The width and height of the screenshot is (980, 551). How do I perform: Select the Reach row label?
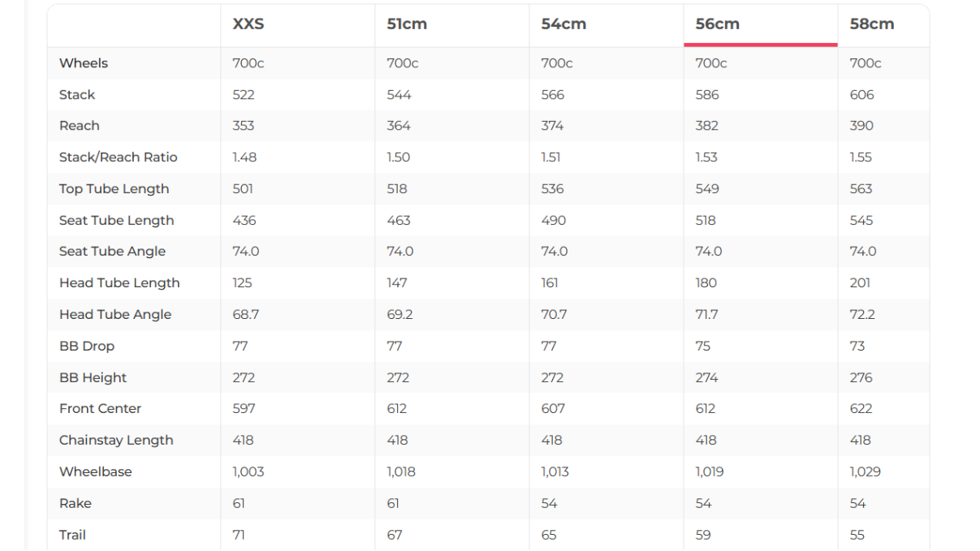tap(80, 126)
